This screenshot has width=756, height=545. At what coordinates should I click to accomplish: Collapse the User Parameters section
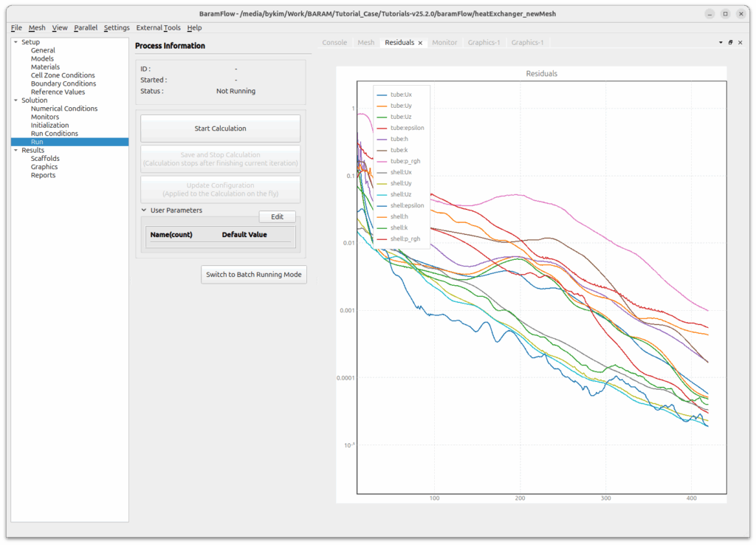pos(144,210)
